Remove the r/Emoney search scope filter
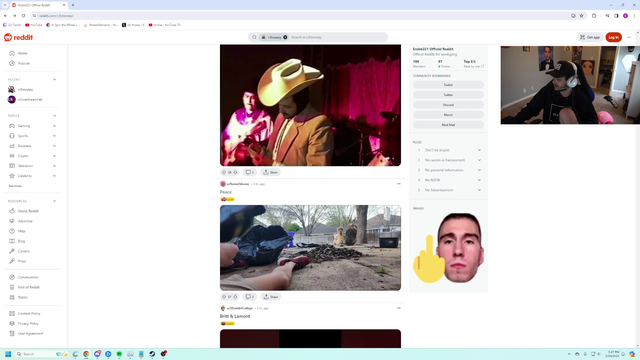The image size is (640, 360). (285, 37)
